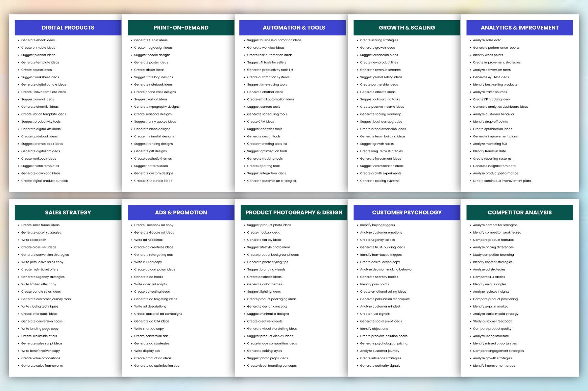This screenshot has width=588, height=391.
Task: Click the COMPETITOR ANALYSIS header
Action: [x=519, y=212]
